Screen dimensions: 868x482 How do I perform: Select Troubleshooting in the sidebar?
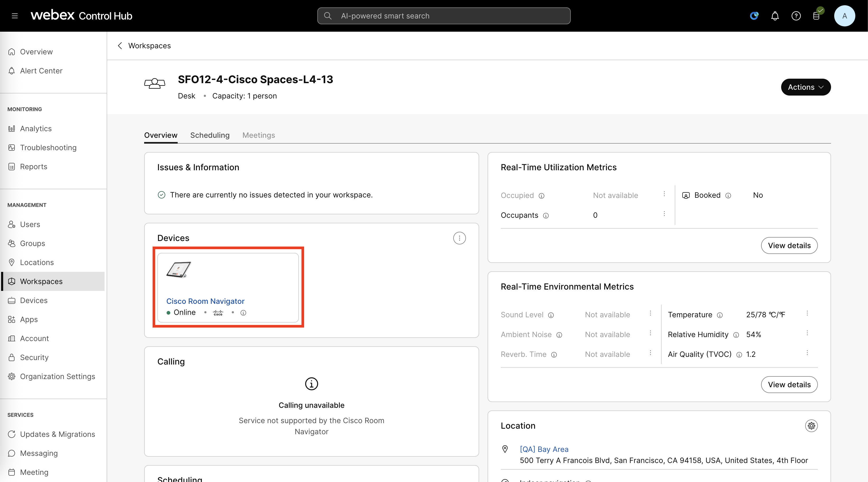pyautogui.click(x=48, y=148)
